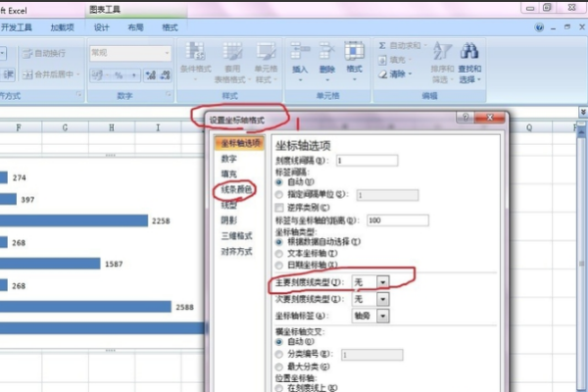Viewport: 588px width, 392px height.
Task: Open the 加载项 ribbon tab
Action: (63, 27)
